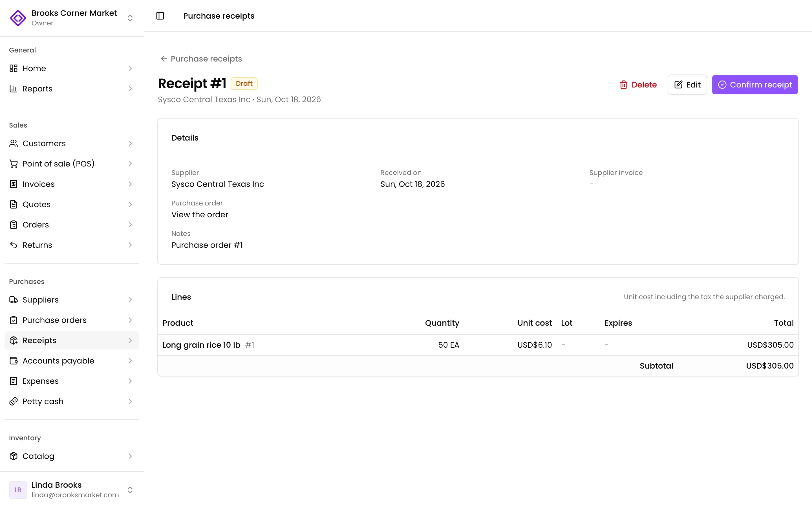Screen dimensions: 812x508
Task: Click the Returns undo arrow icon
Action: [14, 245]
